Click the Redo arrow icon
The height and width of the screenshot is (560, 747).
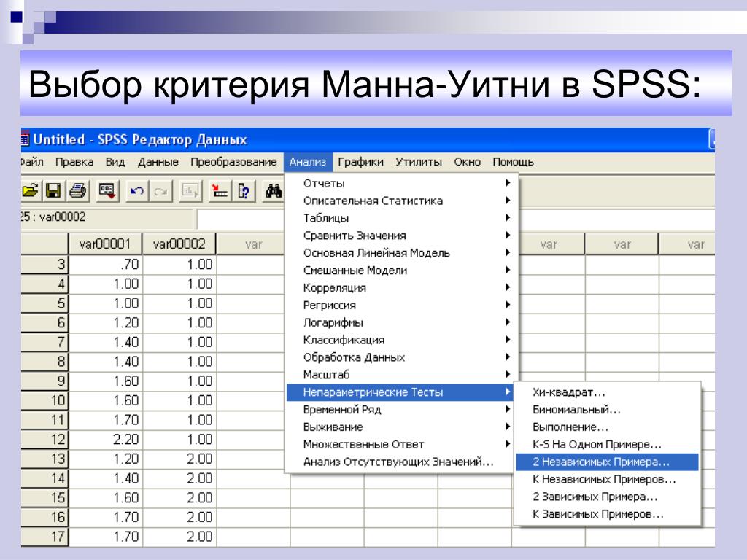pyautogui.click(x=160, y=191)
